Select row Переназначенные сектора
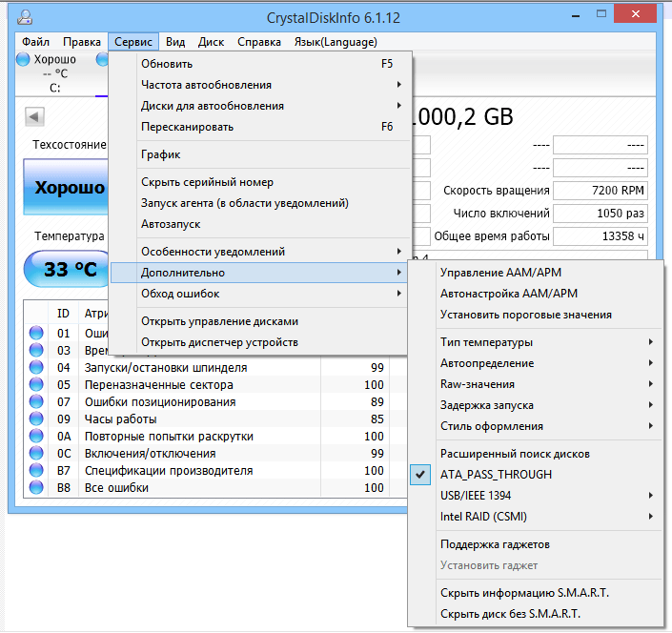Image resolution: width=672 pixels, height=633 pixels. click(215, 384)
